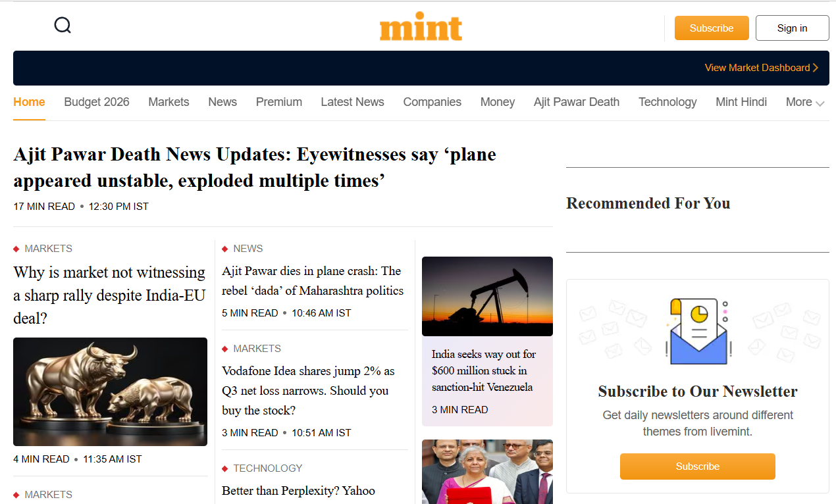Screen dimensions: 836x504
Task: Open the Markets navigation tab
Action: pos(169,102)
